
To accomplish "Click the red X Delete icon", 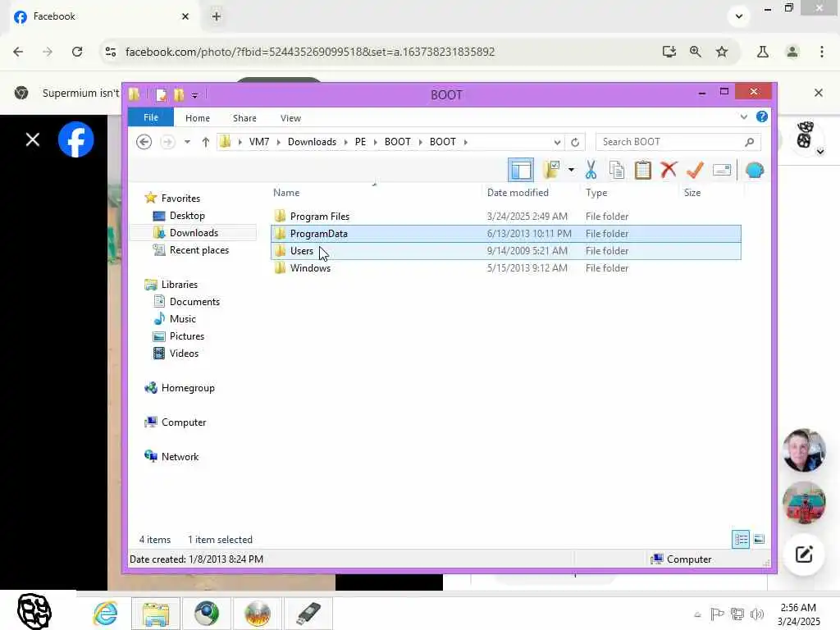I will point(669,170).
